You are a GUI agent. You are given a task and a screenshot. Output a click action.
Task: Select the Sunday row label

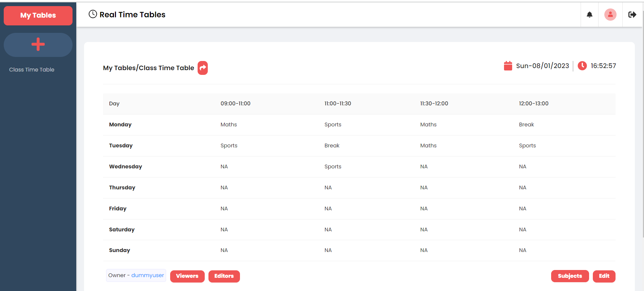(x=119, y=250)
